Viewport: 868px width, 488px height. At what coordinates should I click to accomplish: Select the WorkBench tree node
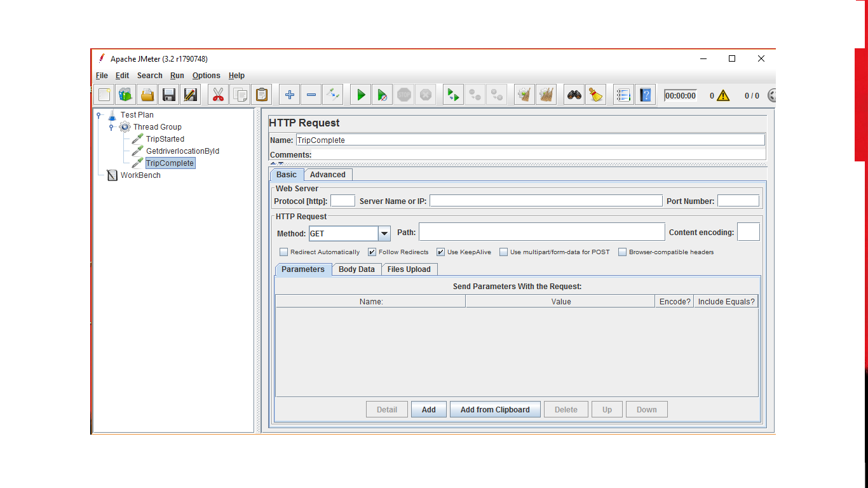pos(140,175)
